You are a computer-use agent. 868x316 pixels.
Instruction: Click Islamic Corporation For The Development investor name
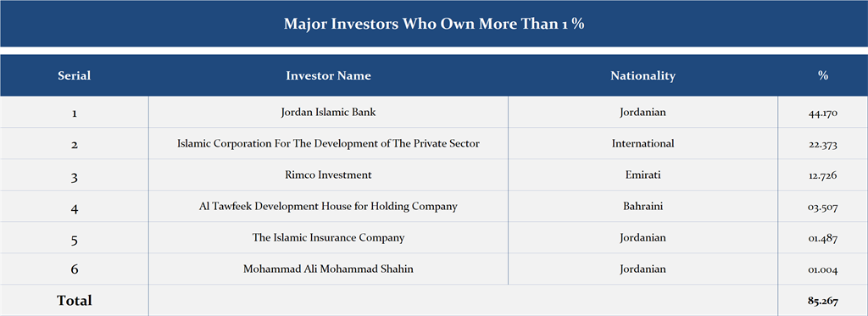[328, 144]
